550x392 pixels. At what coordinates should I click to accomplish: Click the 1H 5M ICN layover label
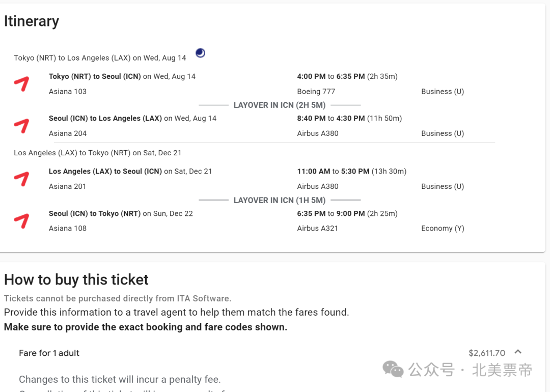pos(279,200)
